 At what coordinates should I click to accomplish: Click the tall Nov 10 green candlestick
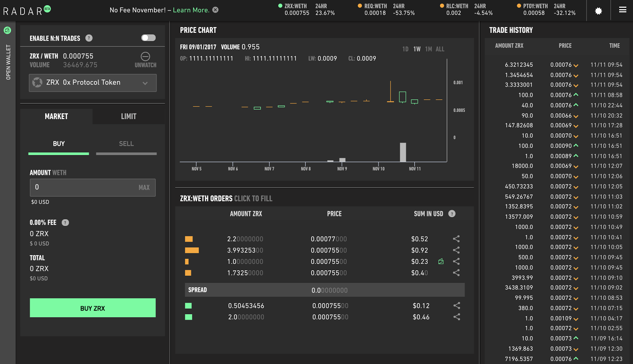tap(402, 97)
